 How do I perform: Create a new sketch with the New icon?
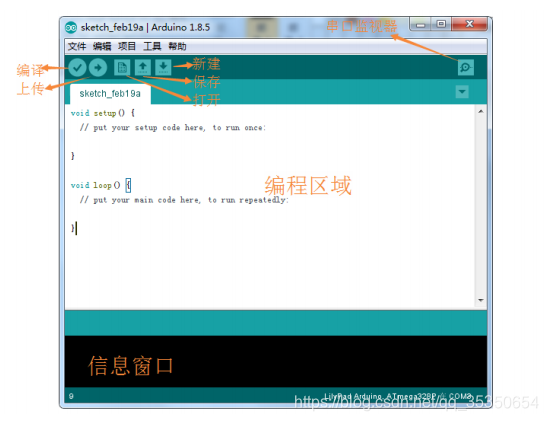122,67
